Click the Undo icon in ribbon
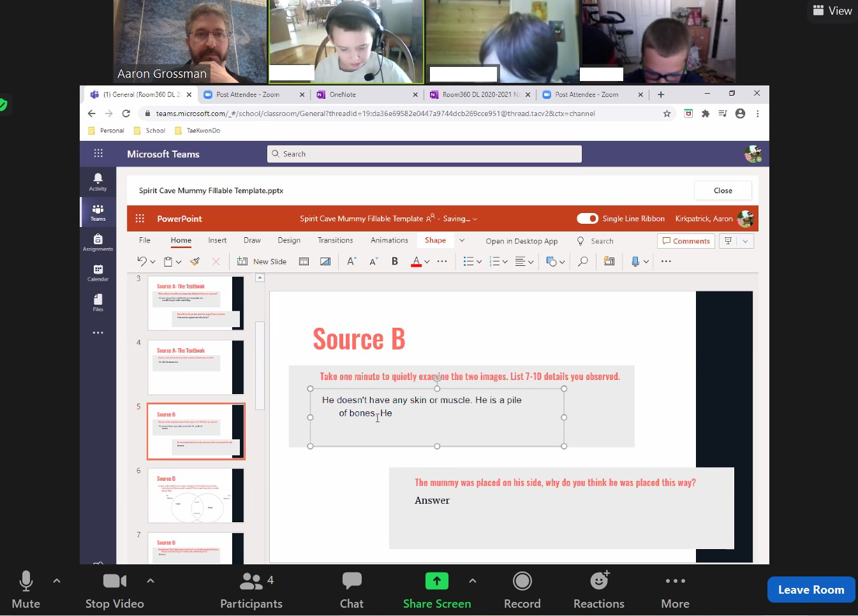Screen dimensions: 858x616 point(142,261)
